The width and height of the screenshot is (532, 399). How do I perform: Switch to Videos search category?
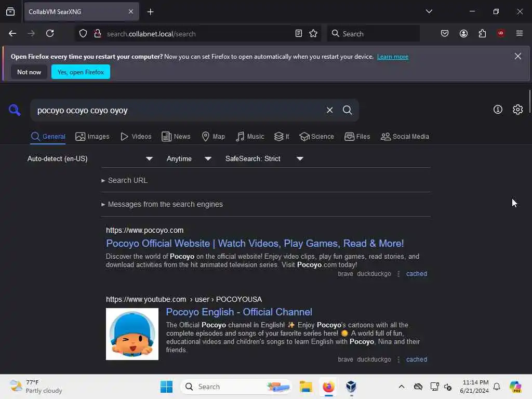pyautogui.click(x=136, y=137)
